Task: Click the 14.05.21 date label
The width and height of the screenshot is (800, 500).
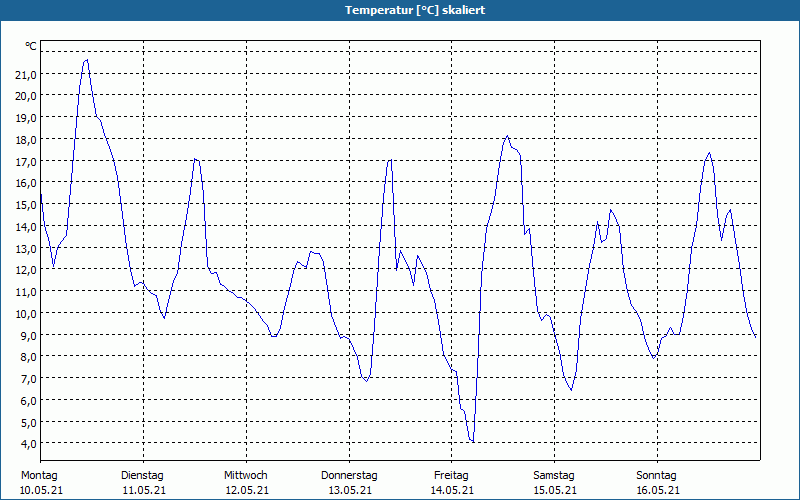Action: [x=452, y=490]
